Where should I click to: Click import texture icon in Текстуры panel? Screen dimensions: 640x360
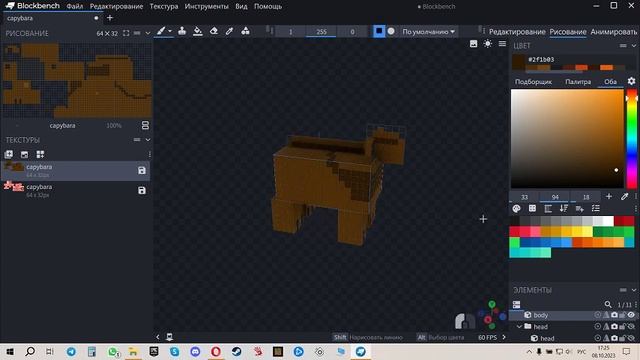(x=24, y=154)
